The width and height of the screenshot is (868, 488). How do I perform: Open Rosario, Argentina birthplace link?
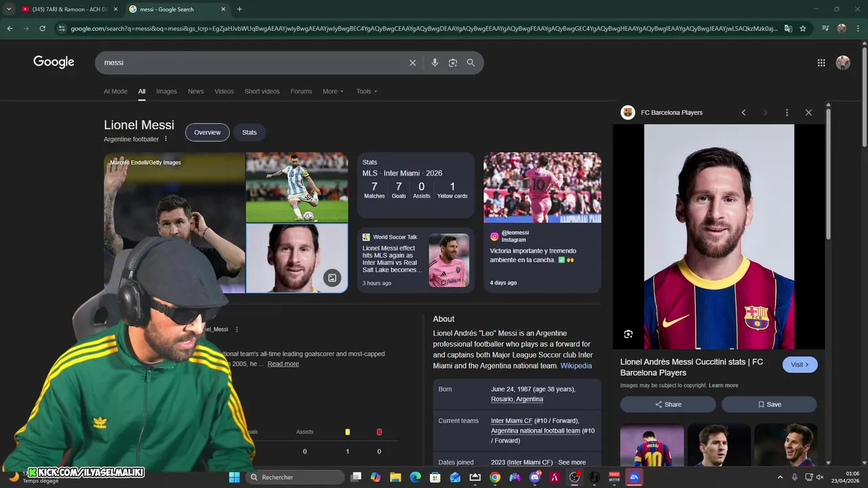tap(517, 399)
